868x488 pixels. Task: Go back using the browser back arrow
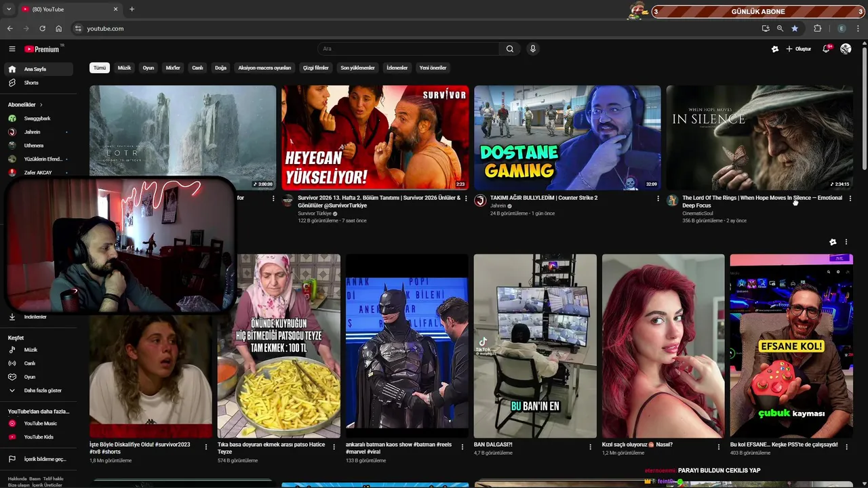[x=9, y=28]
